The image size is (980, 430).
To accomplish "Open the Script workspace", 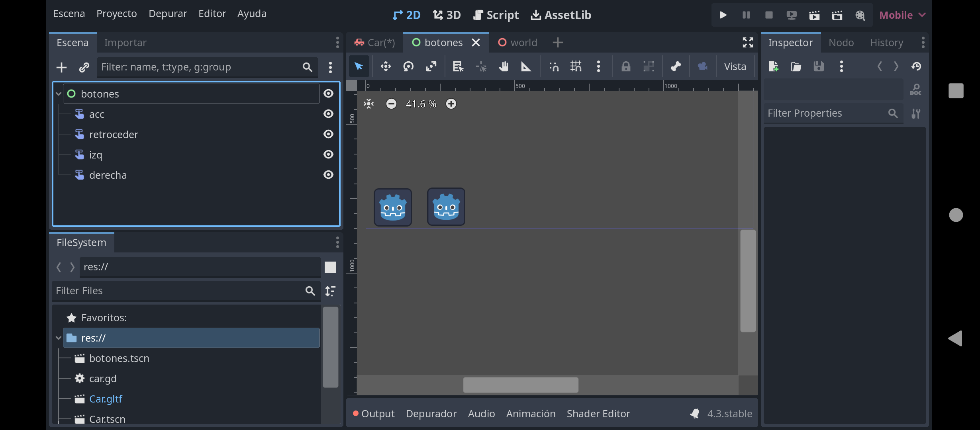I will click(496, 15).
